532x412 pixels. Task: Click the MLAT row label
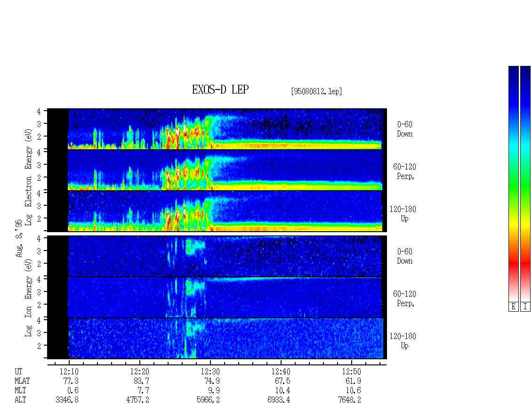point(22,381)
